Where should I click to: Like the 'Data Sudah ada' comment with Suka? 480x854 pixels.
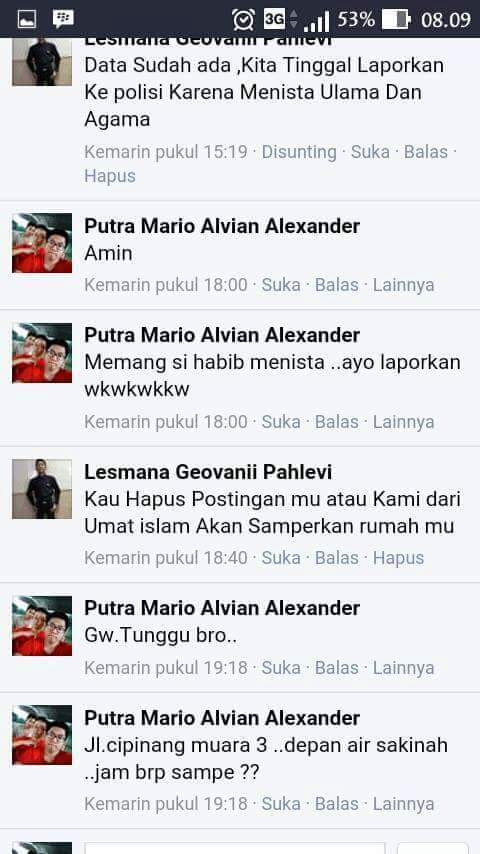[x=370, y=152]
